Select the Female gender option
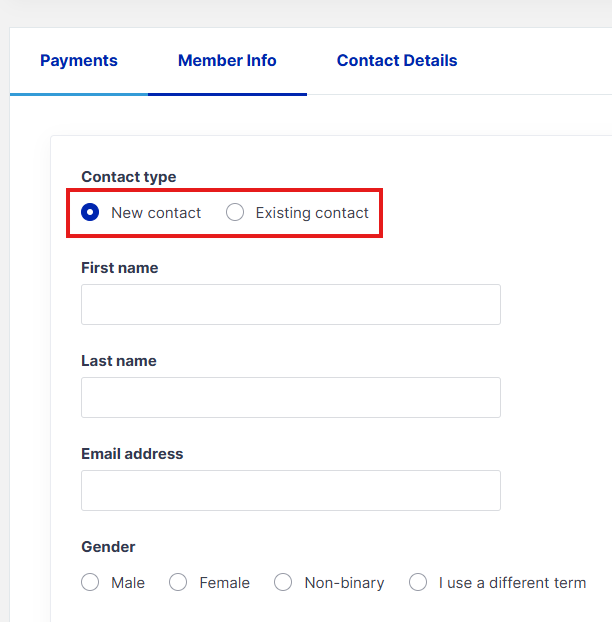 (178, 582)
